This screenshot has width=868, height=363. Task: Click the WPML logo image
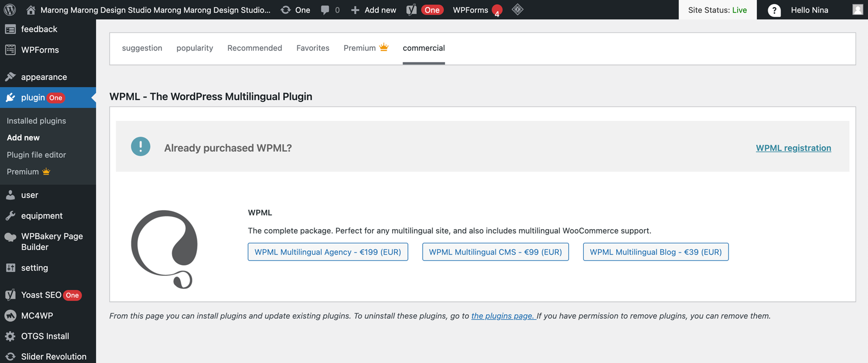click(164, 249)
